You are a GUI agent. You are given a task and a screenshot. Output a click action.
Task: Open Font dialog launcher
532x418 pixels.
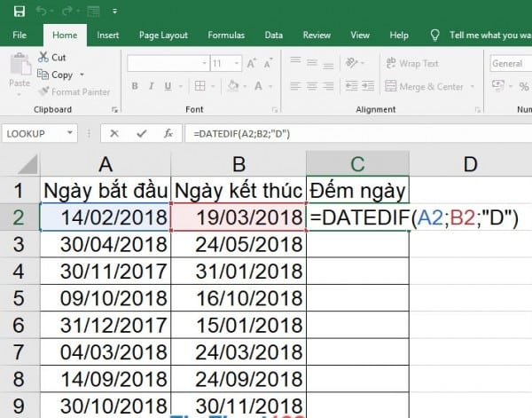tap(275, 110)
